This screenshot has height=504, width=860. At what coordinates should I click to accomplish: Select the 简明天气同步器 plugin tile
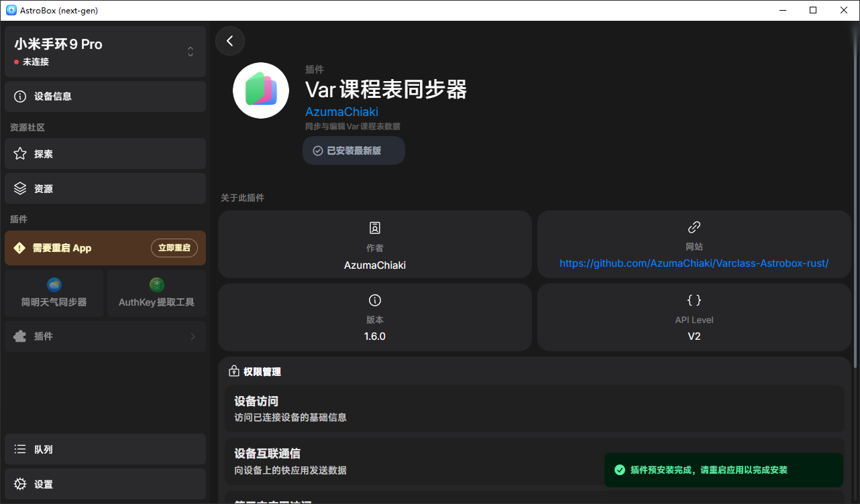point(54,294)
